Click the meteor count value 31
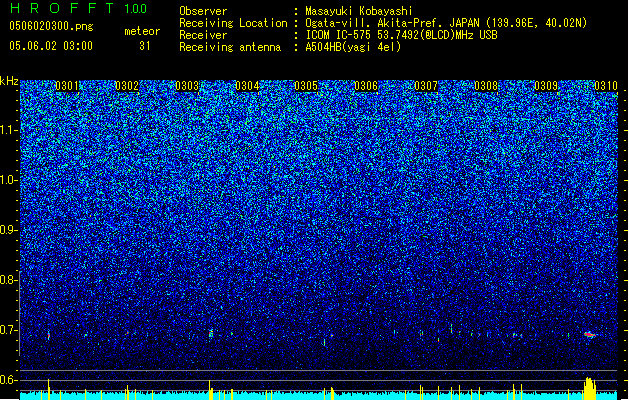The width and height of the screenshot is (629, 400). [x=145, y=46]
